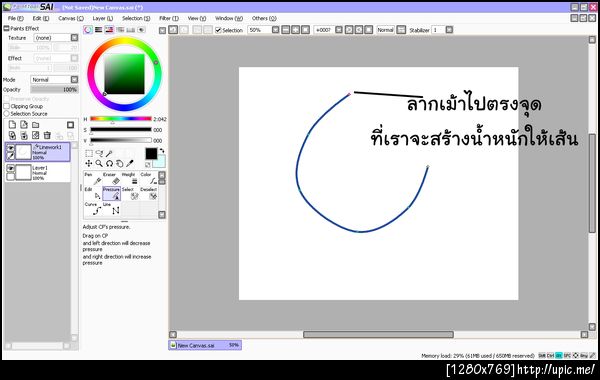The image size is (600, 380).
Task: Create a new normal layer
Action: point(12,125)
